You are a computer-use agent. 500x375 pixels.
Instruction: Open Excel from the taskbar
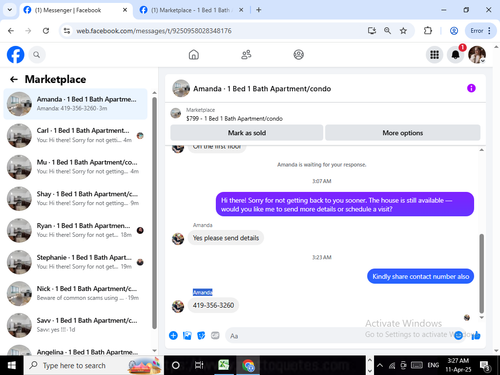tap(224, 365)
